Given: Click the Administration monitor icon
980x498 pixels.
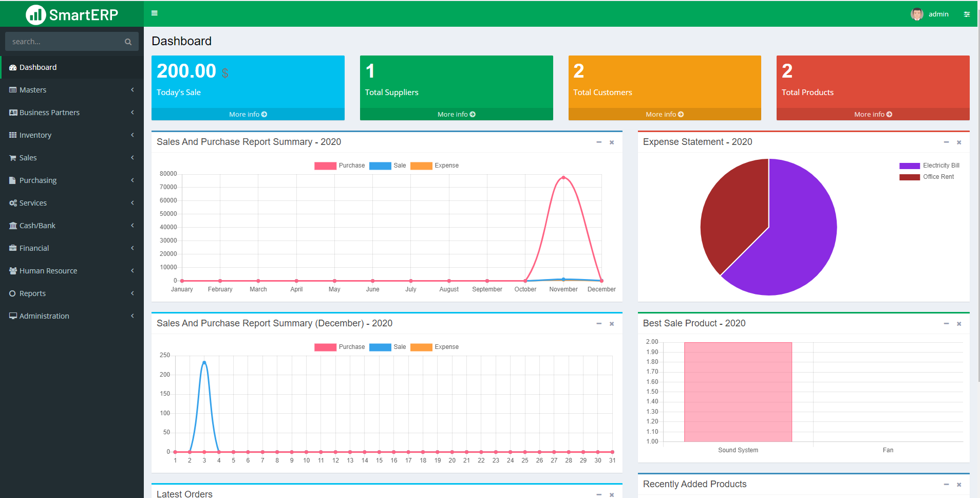Looking at the screenshot, I should point(13,316).
